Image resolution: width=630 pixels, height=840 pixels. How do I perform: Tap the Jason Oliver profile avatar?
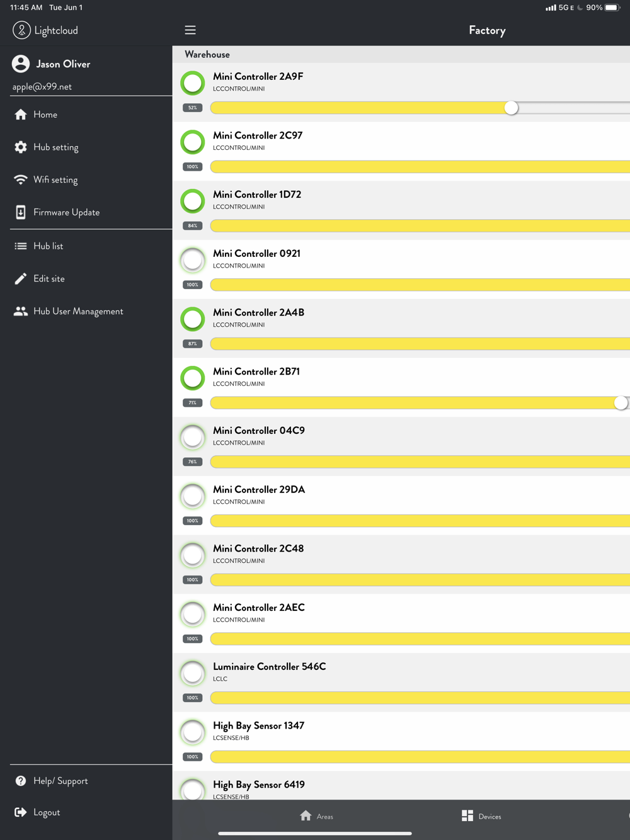(x=21, y=64)
